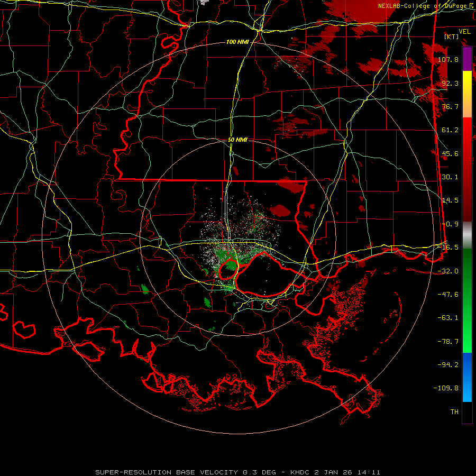
Task: Click the 2 JAN 26 date in the caption
Action: [x=334, y=472]
